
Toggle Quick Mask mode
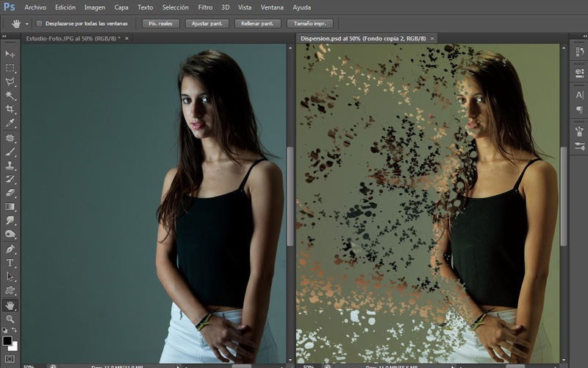point(10,358)
